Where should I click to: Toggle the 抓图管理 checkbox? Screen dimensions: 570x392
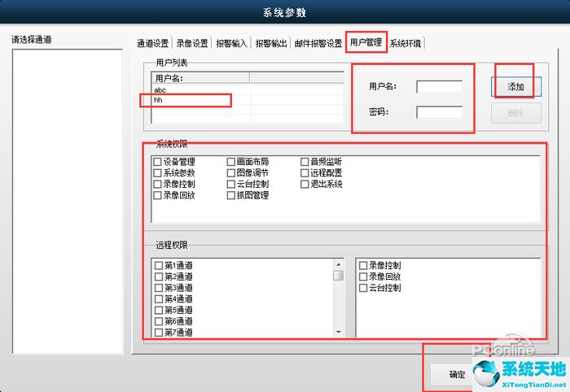click(x=230, y=195)
